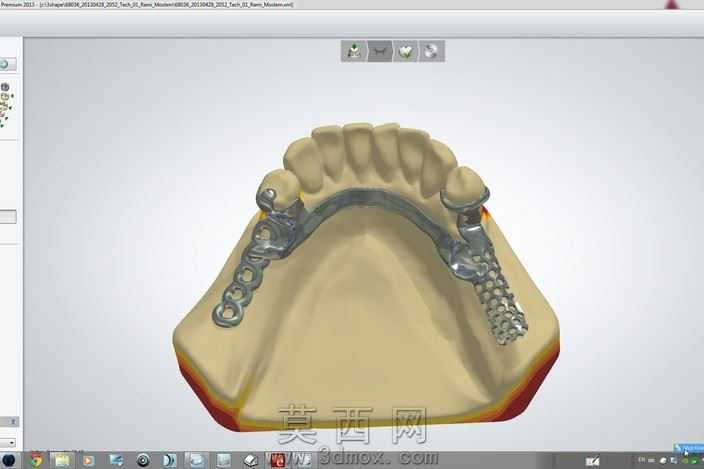Click the white scanner device taskbar icon
704x469 pixels.
tap(251, 460)
